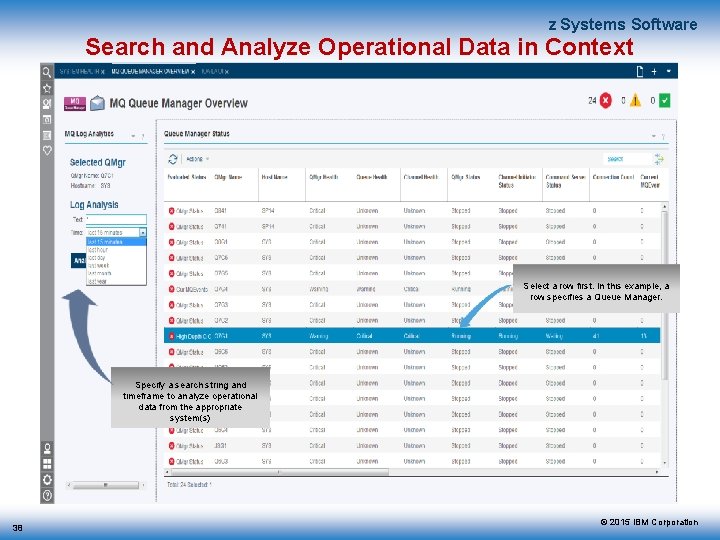This screenshot has width=720, height=540.
Task: Switch to the System Health tab
Action: coord(79,72)
